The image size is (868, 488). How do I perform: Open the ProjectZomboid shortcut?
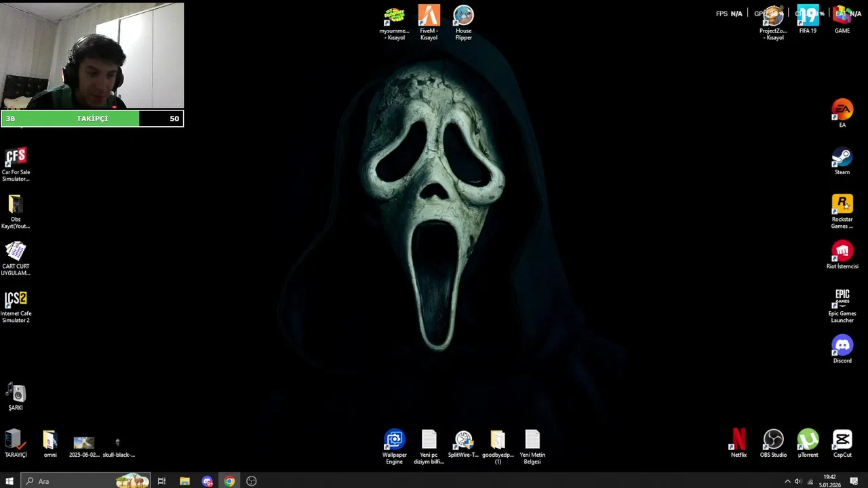pyautogui.click(x=773, y=22)
